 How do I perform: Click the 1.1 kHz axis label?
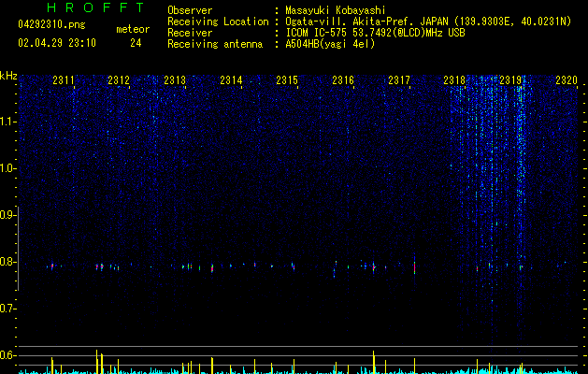click(7, 122)
